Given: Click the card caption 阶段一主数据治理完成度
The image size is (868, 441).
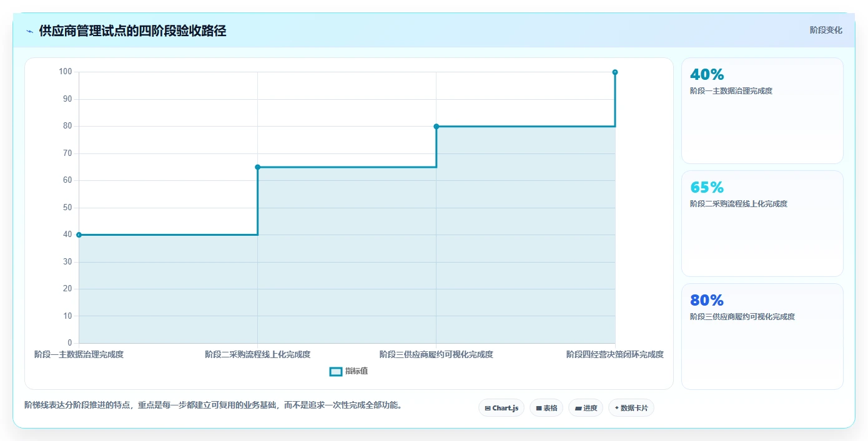Looking at the screenshot, I should click(x=731, y=91).
